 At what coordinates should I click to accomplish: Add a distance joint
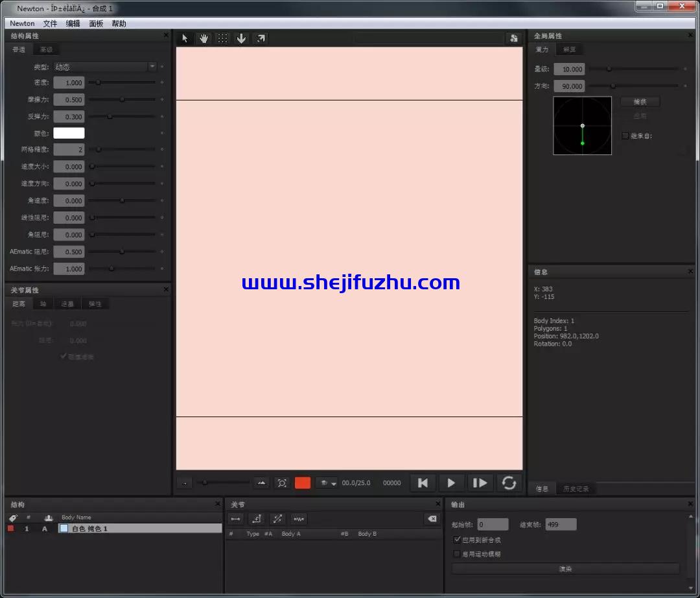(x=236, y=519)
